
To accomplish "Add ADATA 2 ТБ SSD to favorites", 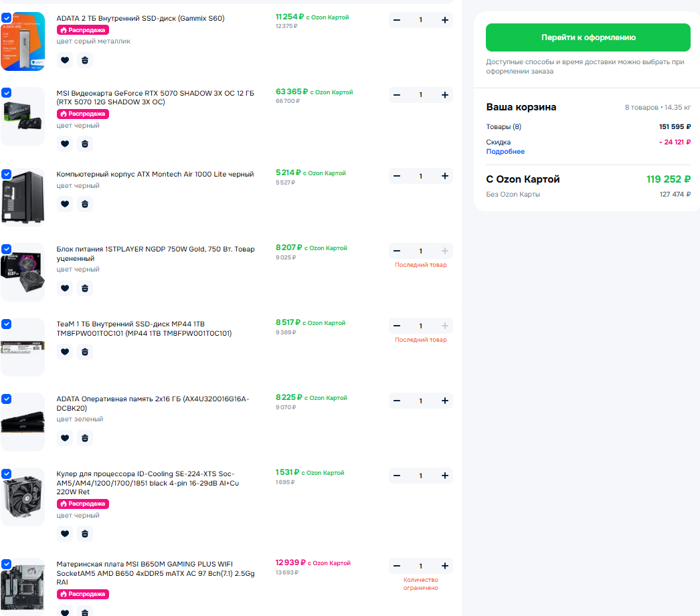I will click(65, 60).
